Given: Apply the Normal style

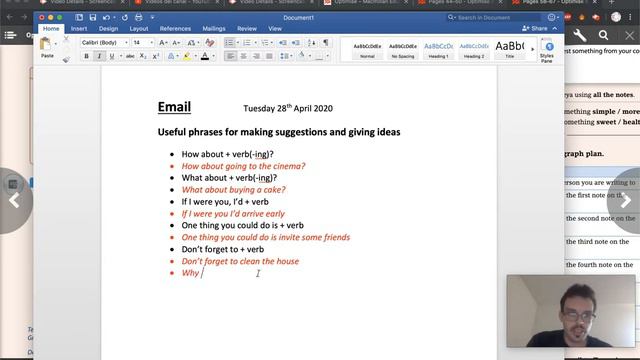Looking at the screenshot, I should 367,51.
